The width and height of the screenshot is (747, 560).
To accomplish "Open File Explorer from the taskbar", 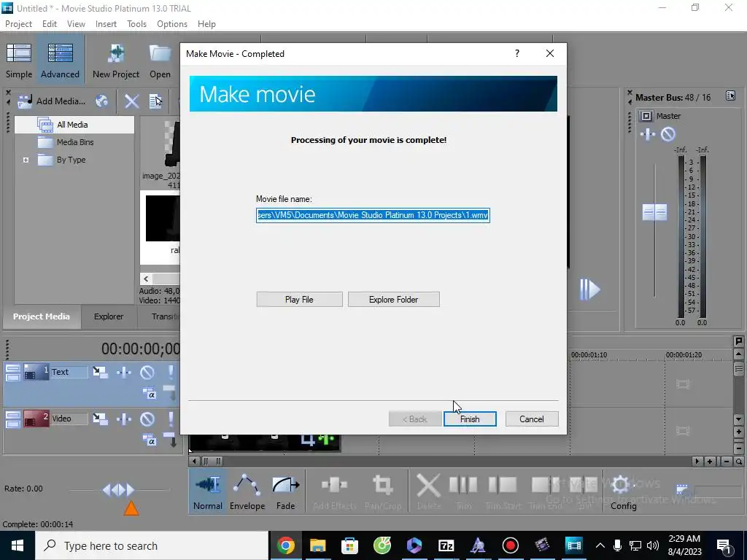I will 317,545.
